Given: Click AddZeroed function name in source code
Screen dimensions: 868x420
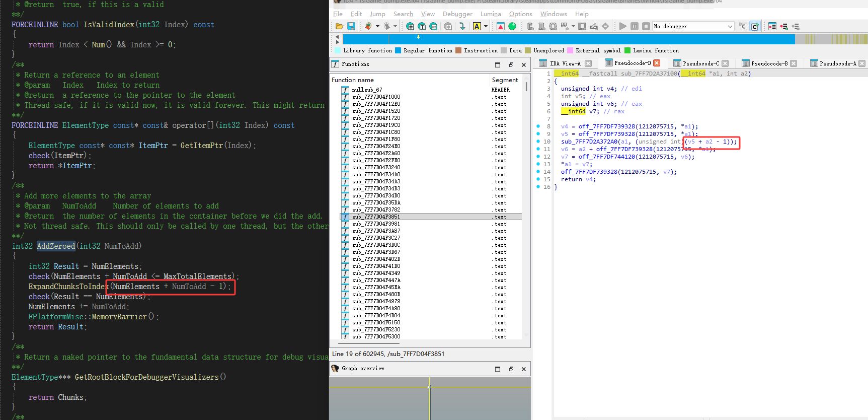Looking at the screenshot, I should [x=56, y=246].
